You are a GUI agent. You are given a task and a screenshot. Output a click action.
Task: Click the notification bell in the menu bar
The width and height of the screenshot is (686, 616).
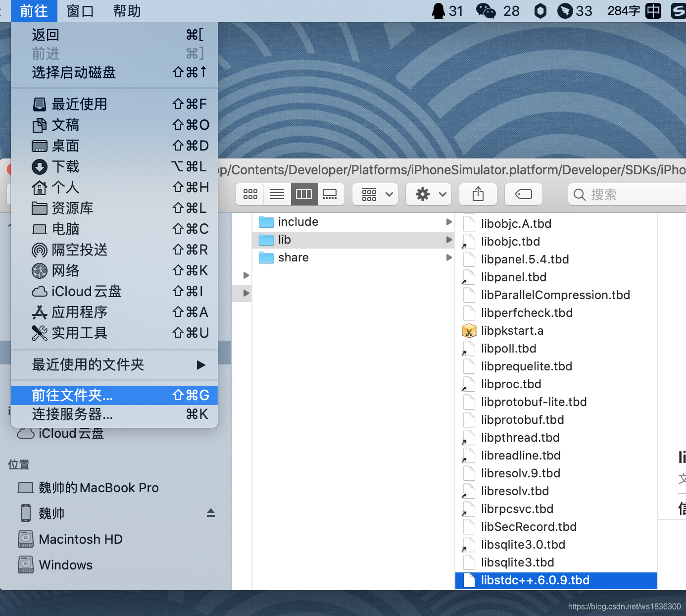(439, 11)
